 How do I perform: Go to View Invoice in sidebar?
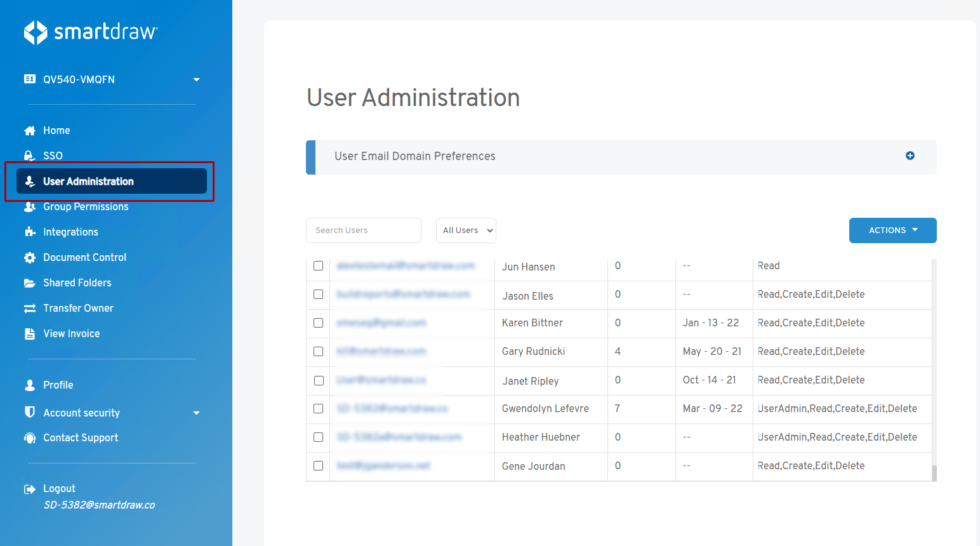coord(71,333)
